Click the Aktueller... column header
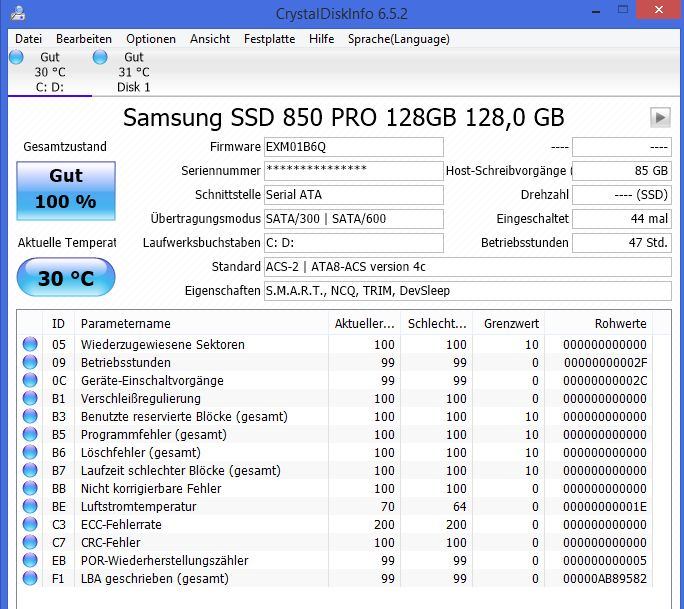The height and width of the screenshot is (609, 684). (365, 324)
